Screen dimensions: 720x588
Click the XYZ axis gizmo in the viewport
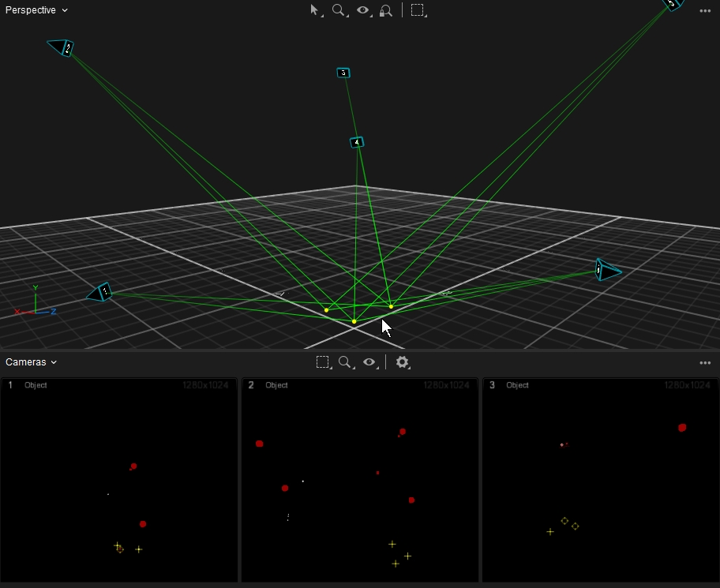pyautogui.click(x=36, y=305)
